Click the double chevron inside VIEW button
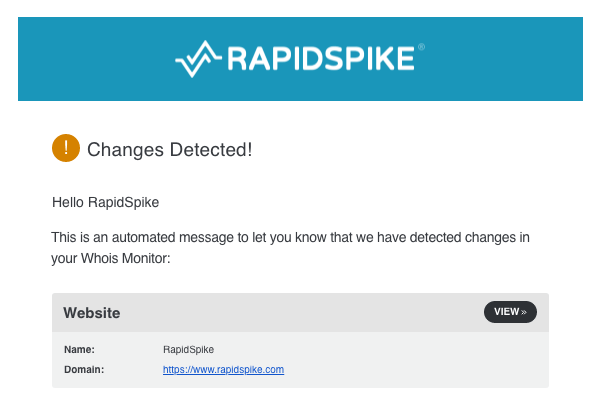600x405 pixels. coord(524,312)
